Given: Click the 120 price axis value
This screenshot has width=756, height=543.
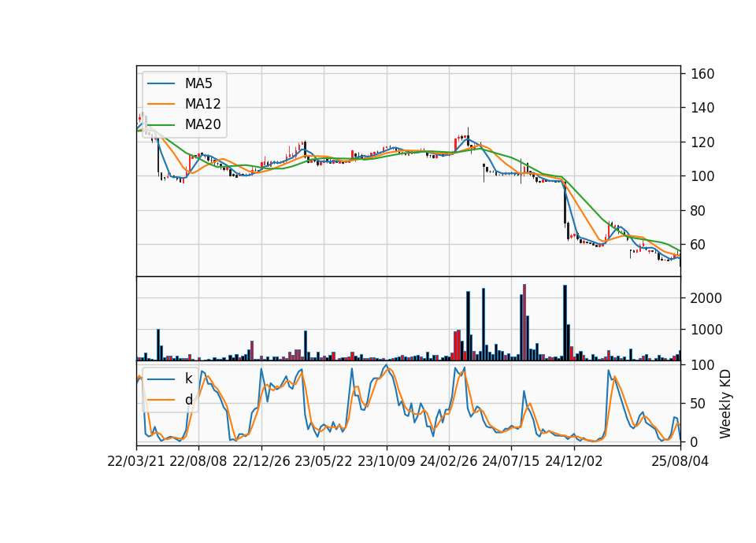Looking at the screenshot, I should click(702, 142).
